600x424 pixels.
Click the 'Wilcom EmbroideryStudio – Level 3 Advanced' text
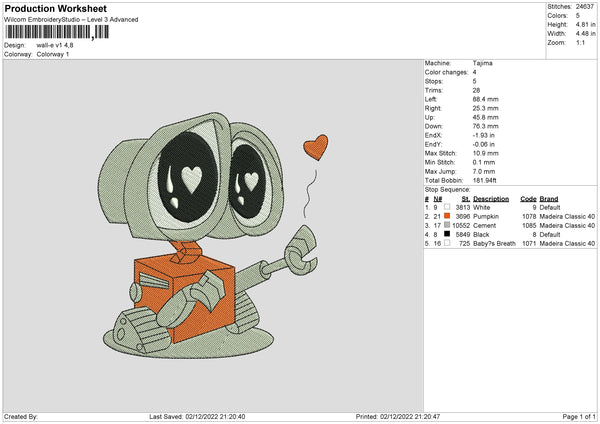pos(71,20)
